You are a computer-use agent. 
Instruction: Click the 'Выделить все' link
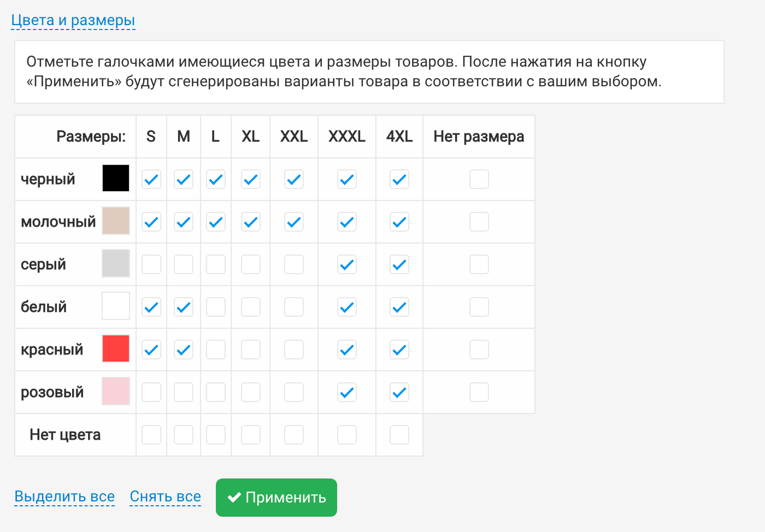coord(64,496)
